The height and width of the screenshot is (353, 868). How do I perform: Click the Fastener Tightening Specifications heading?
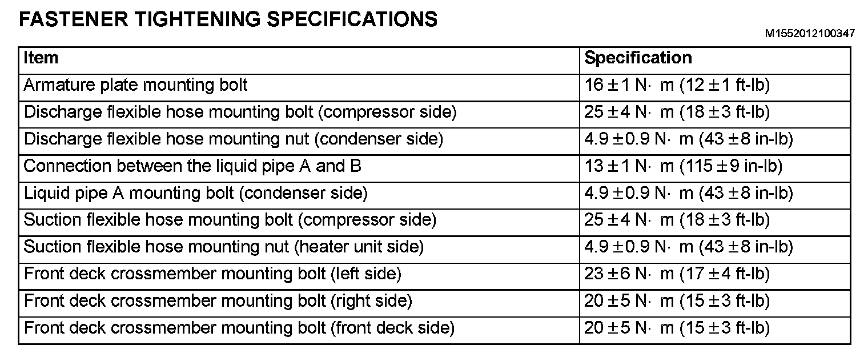pyautogui.click(x=228, y=19)
